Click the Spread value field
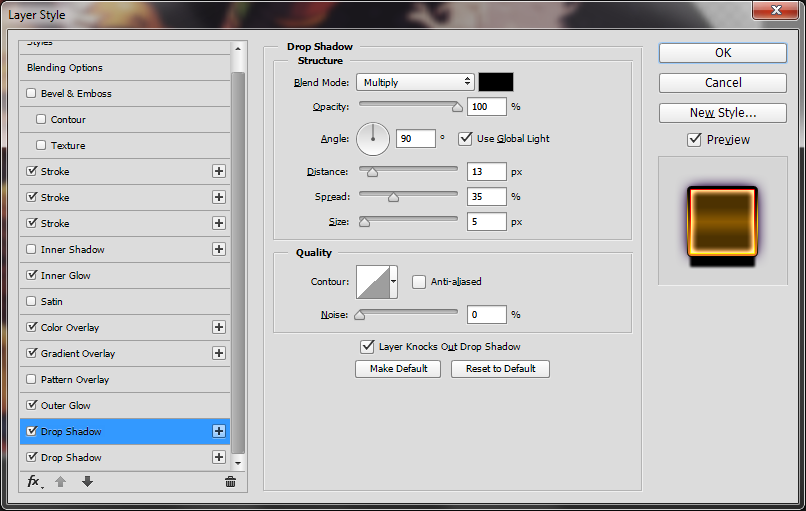Viewport: 806px width, 511px height. (x=486, y=196)
